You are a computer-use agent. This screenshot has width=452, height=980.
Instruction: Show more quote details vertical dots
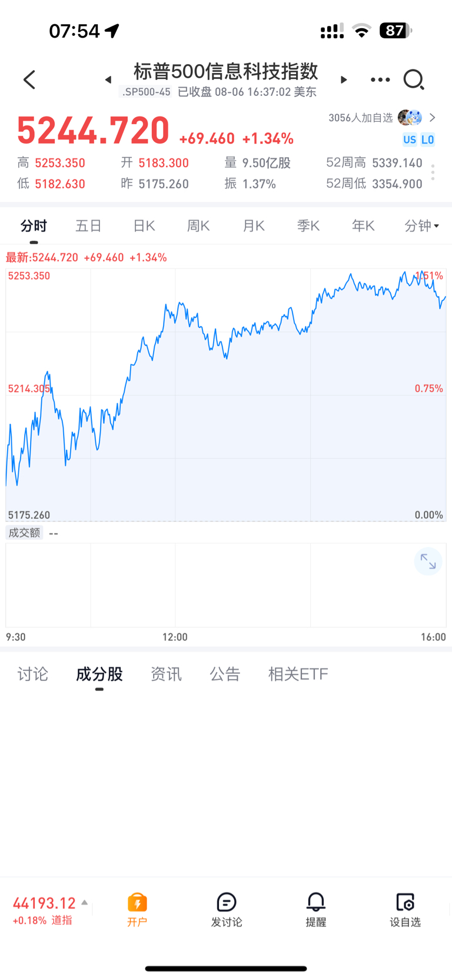(x=433, y=172)
